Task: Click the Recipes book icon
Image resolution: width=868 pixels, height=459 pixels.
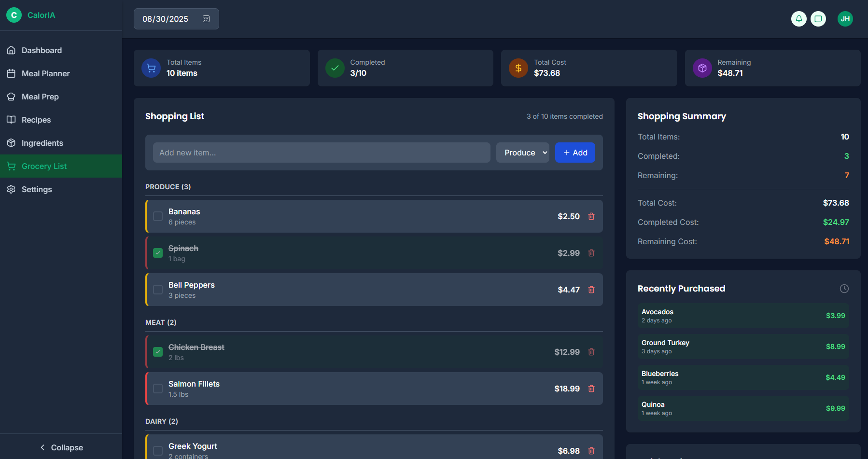Action: 11,120
